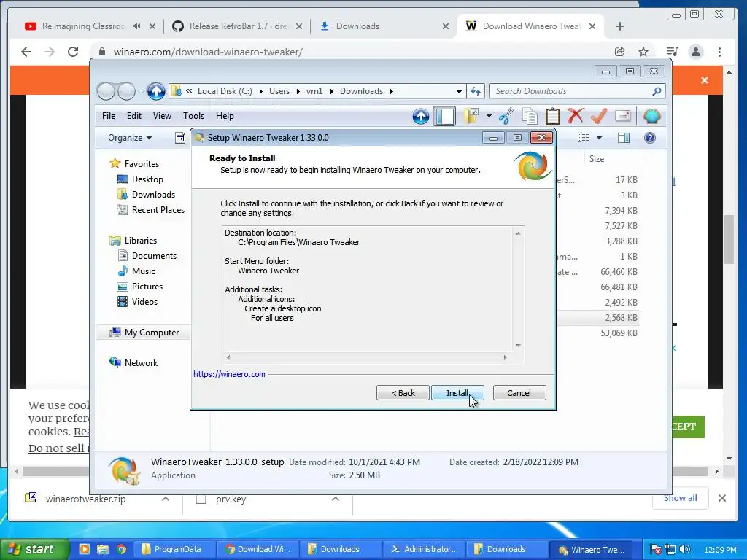747x560 pixels.
Task: Open Chrome three-dot menu
Action: (x=720, y=52)
